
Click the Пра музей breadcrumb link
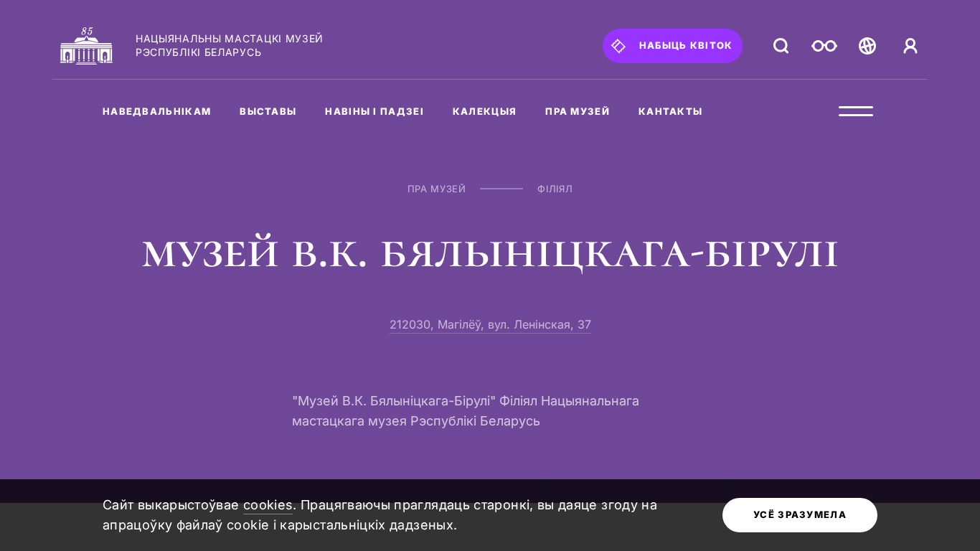[437, 189]
